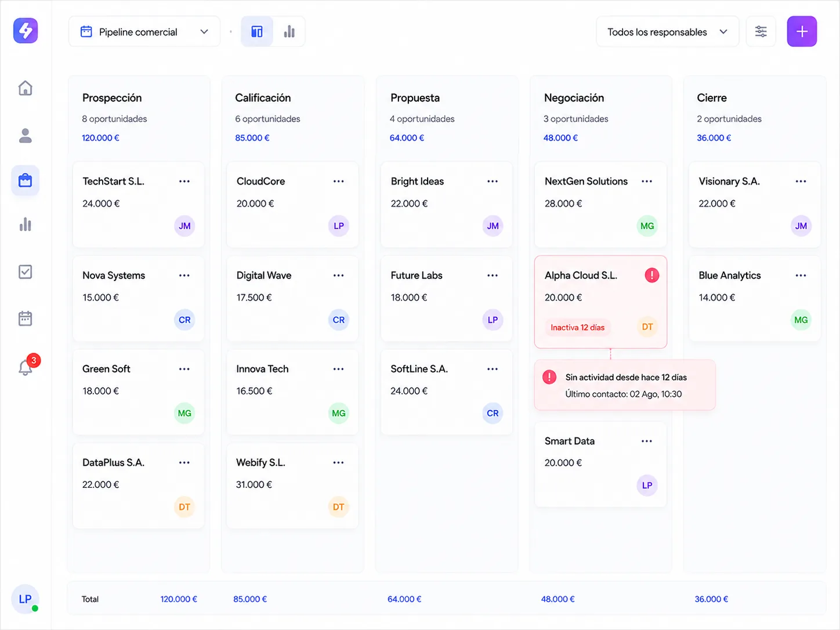The width and height of the screenshot is (840, 630).
Task: Open the Green Soft opportunity title
Action: pos(106,369)
